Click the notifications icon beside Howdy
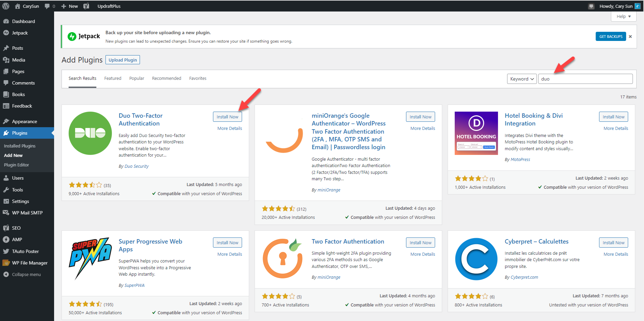This screenshot has width=644, height=321. coord(591,6)
